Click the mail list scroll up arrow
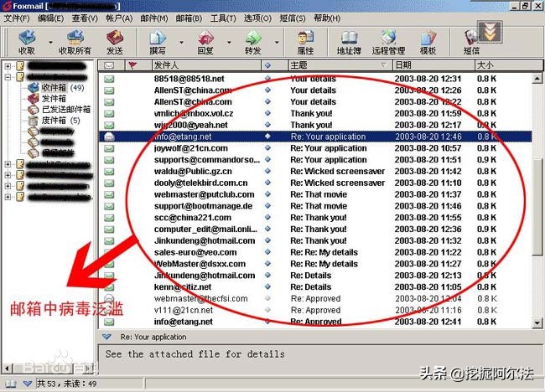The height and width of the screenshot is (392, 545). coord(537,79)
